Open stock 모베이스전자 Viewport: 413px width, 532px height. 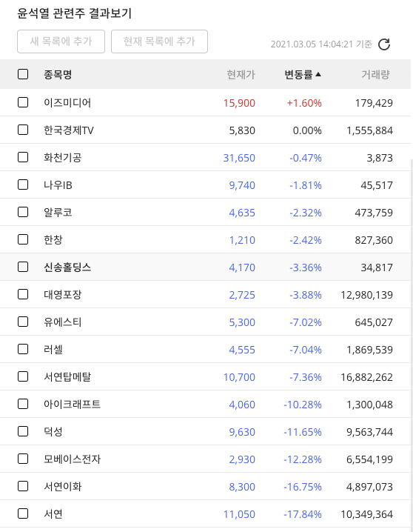(72, 459)
